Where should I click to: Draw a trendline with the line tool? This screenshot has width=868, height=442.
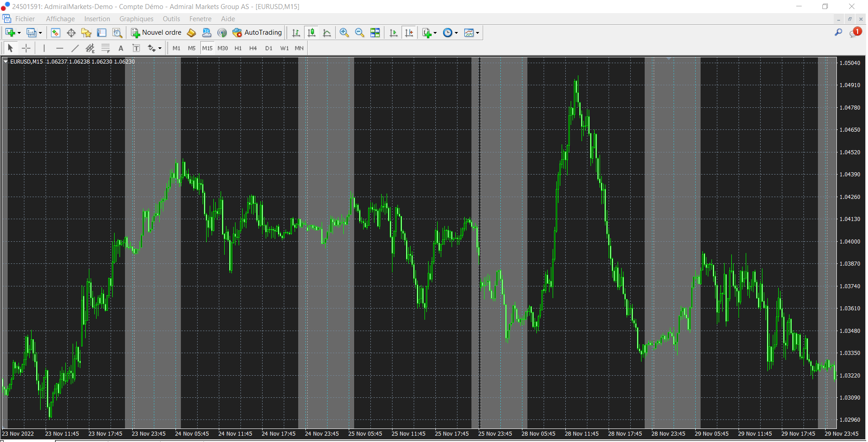[75, 48]
